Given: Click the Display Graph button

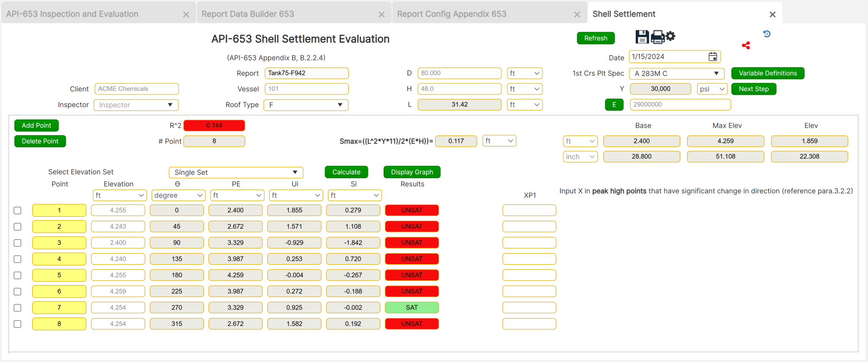Looking at the screenshot, I should pyautogui.click(x=412, y=172).
